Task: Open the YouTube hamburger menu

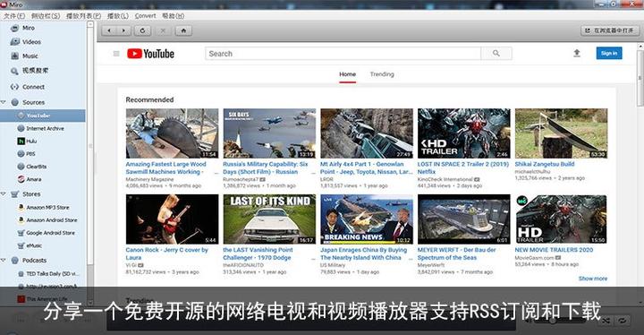Action: [116, 54]
